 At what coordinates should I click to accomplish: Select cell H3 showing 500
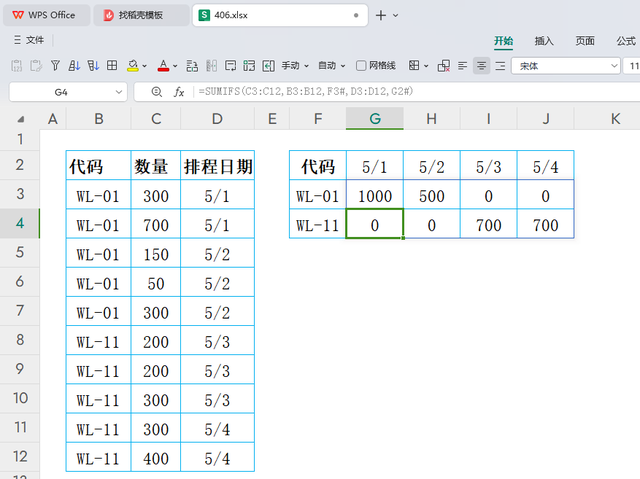tap(431, 196)
